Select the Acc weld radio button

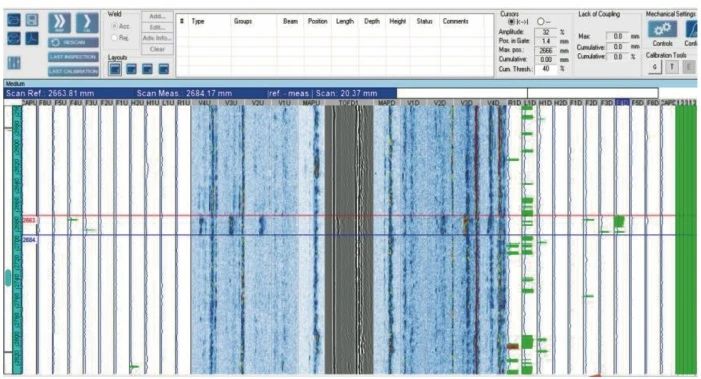(x=115, y=27)
